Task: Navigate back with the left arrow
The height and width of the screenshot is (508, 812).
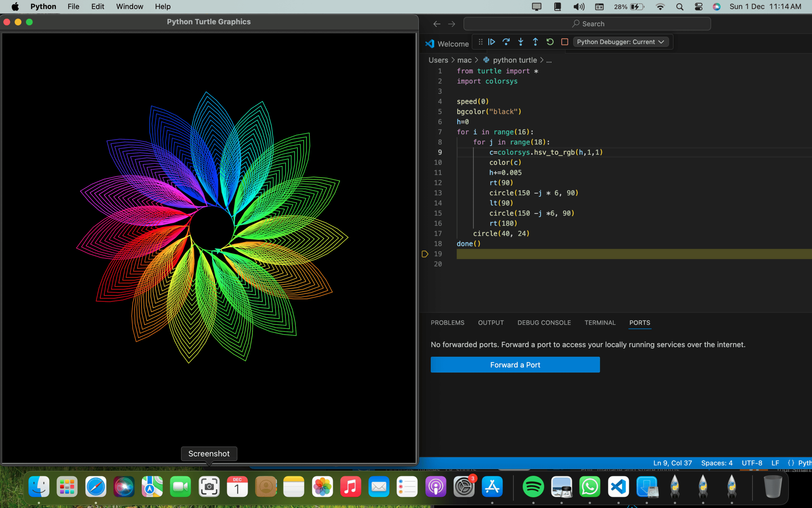Action: coord(436,24)
